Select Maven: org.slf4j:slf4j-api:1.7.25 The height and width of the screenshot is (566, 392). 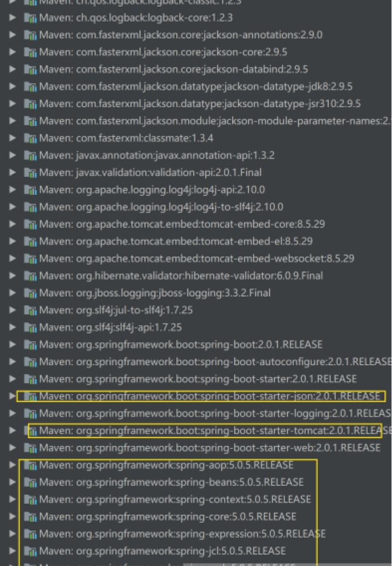(x=110, y=328)
